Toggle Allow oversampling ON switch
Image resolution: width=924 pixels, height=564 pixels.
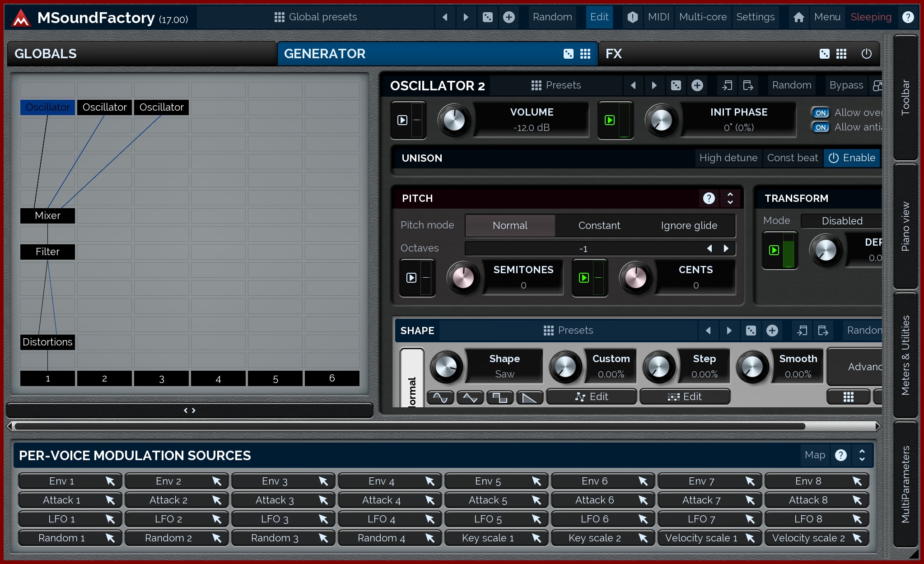pos(821,113)
